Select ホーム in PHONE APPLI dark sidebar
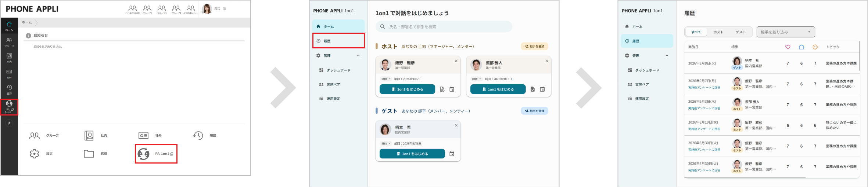Image resolution: width=868 pixels, height=187 pixels. tap(9, 26)
